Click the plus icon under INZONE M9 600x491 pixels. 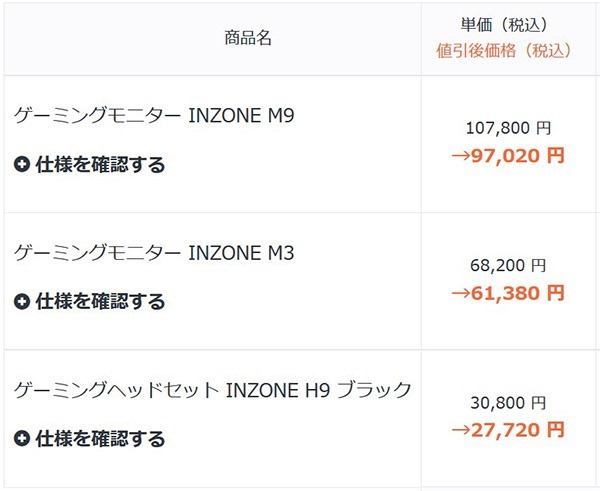[22, 165]
